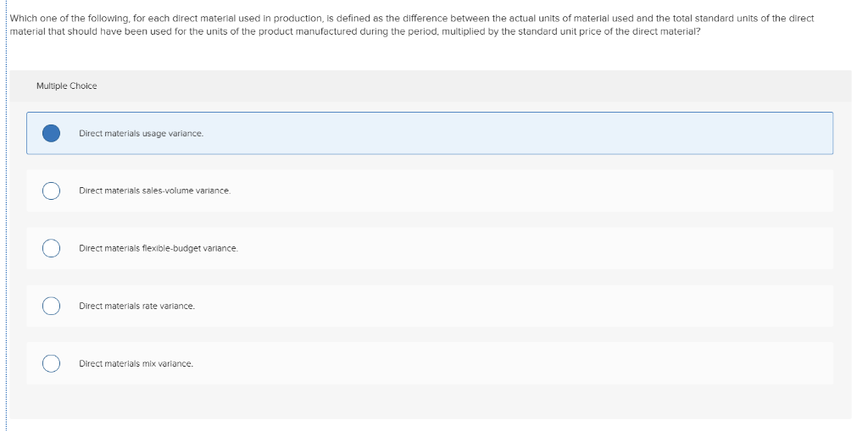Select the Direct materials usage variance radio button
The width and height of the screenshot is (868, 431).
tap(52, 133)
